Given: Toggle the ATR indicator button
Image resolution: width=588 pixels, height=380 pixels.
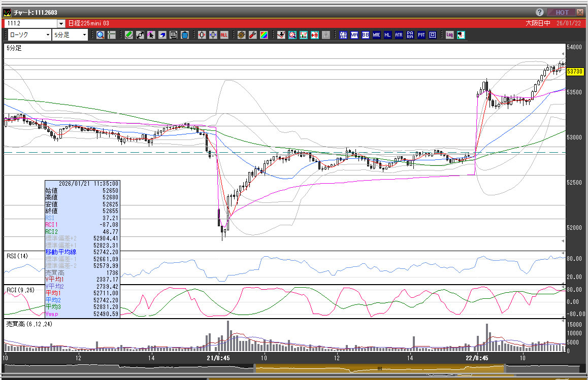Looking at the screenshot, I should click(x=399, y=35).
